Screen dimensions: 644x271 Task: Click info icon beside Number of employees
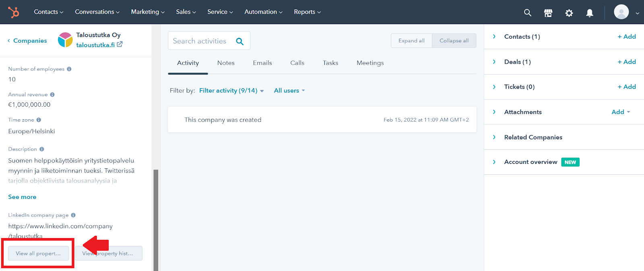coord(69,69)
